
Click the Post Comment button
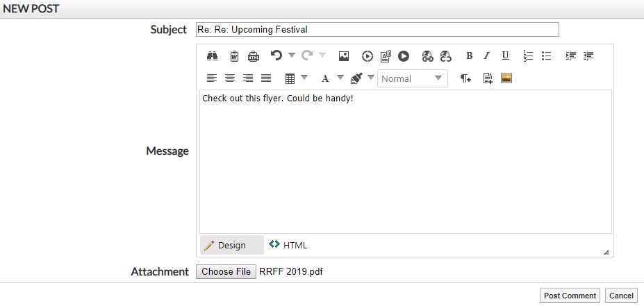click(x=570, y=296)
